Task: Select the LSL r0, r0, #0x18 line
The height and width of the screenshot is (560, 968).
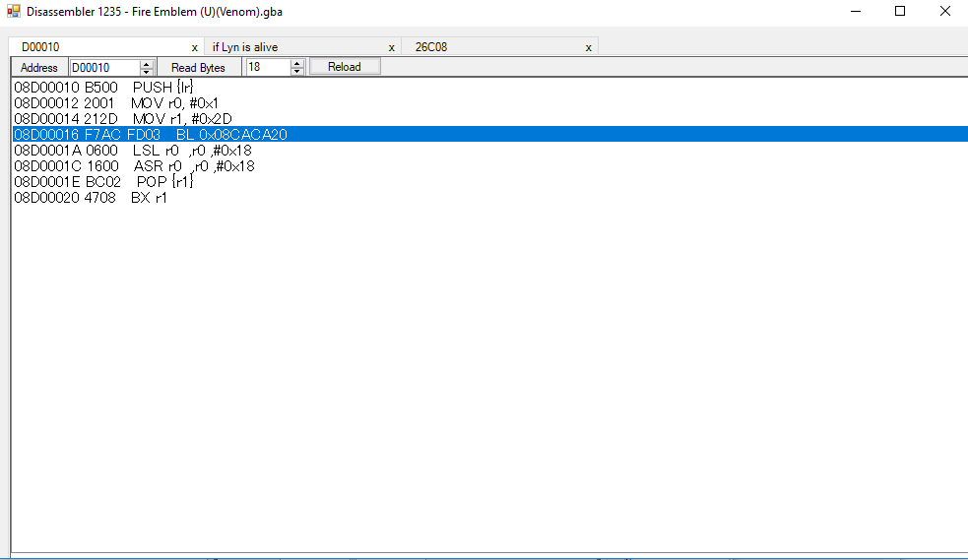Action: (x=490, y=150)
